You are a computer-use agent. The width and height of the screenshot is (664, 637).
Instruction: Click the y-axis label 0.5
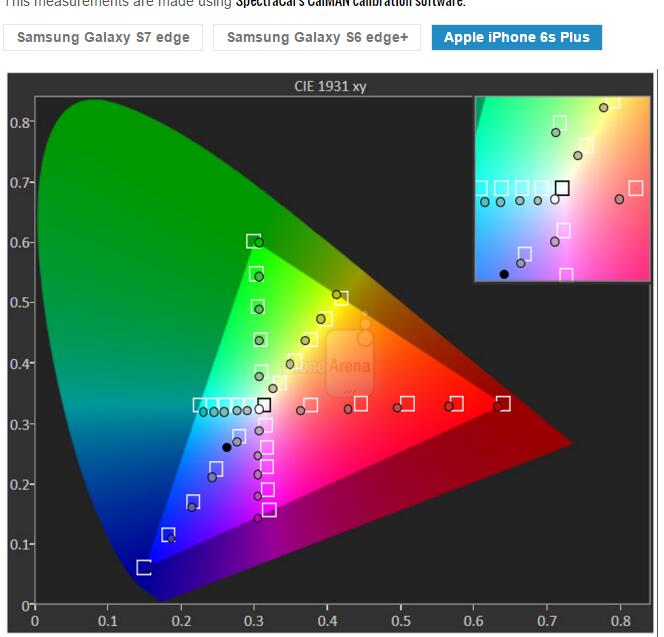[x=19, y=304]
